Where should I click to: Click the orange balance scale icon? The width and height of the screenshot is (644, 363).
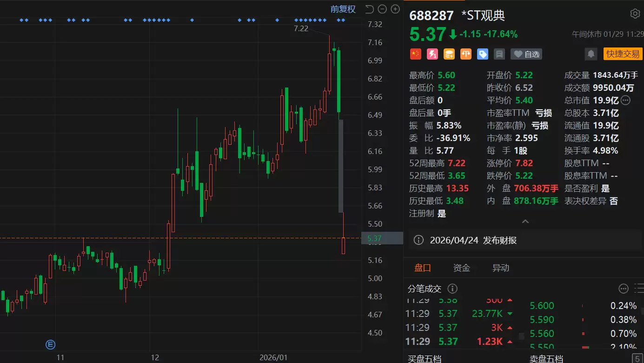[466, 54]
